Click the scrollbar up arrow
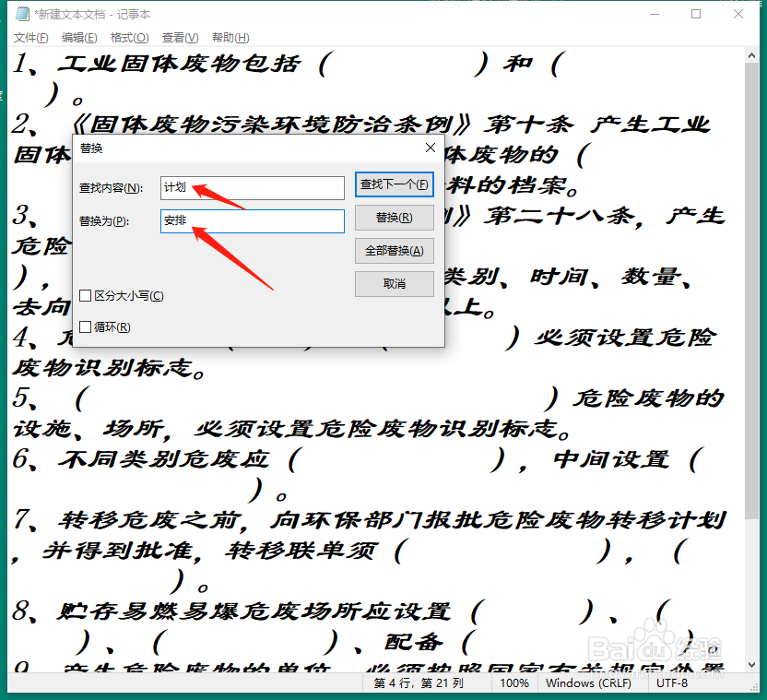The image size is (767, 700). point(752,56)
